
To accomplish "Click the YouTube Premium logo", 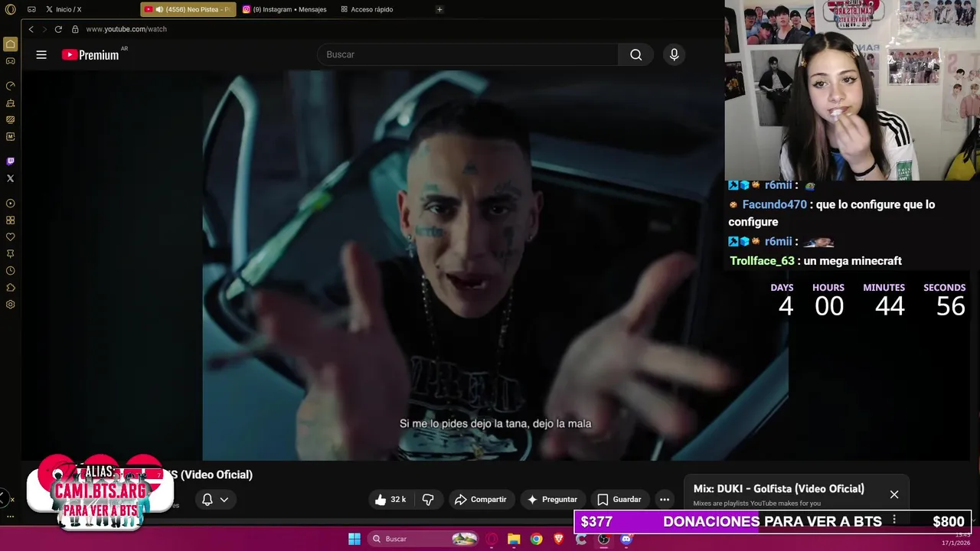I will (x=90, y=54).
